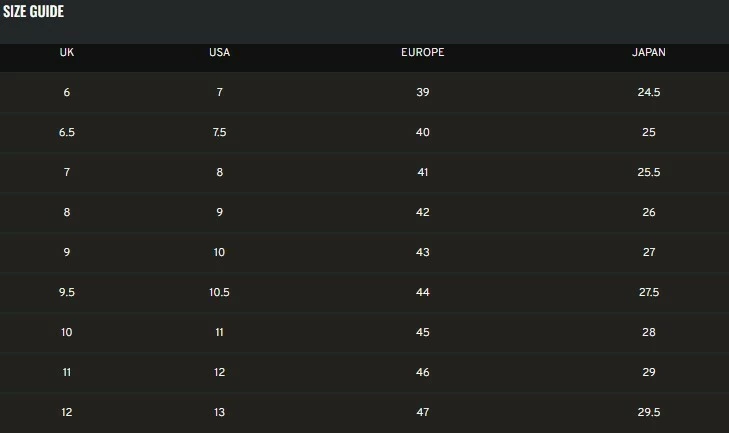Select the Europe size 44 cell
729x433 pixels.
point(422,292)
